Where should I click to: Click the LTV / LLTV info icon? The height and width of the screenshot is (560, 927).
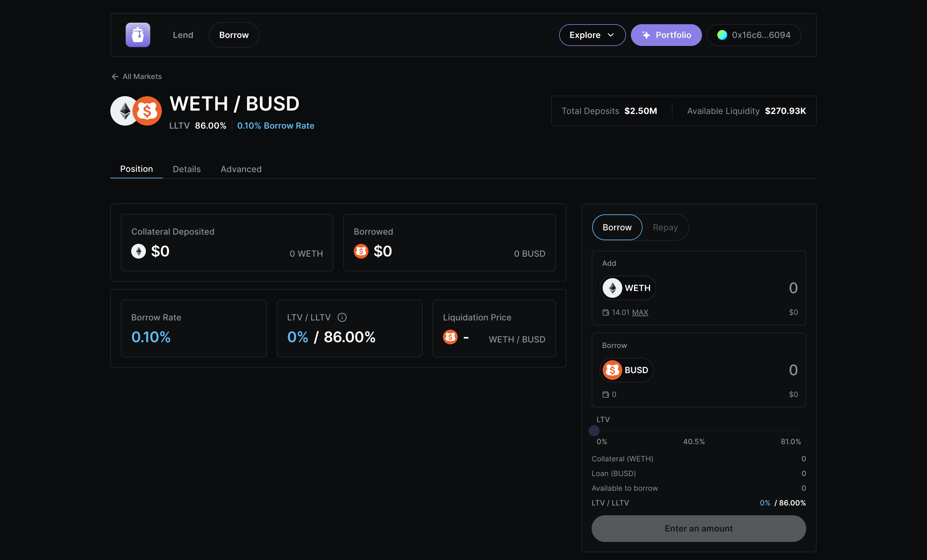[342, 317]
